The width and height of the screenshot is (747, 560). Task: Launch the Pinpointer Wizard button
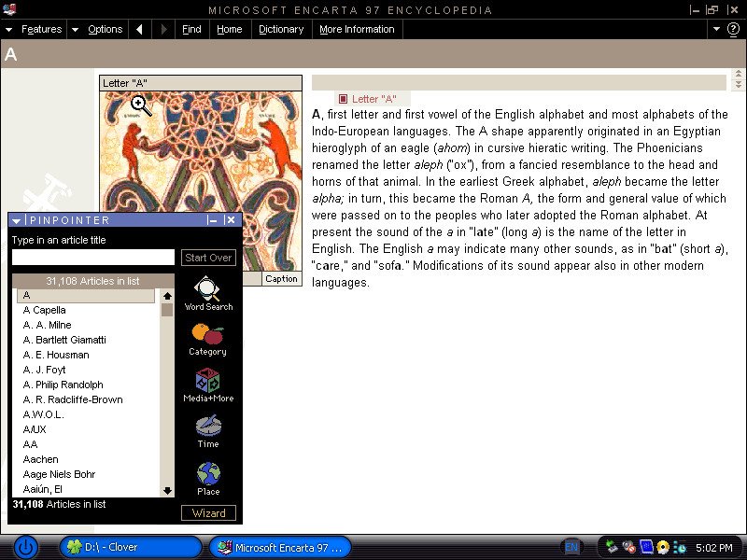208,512
